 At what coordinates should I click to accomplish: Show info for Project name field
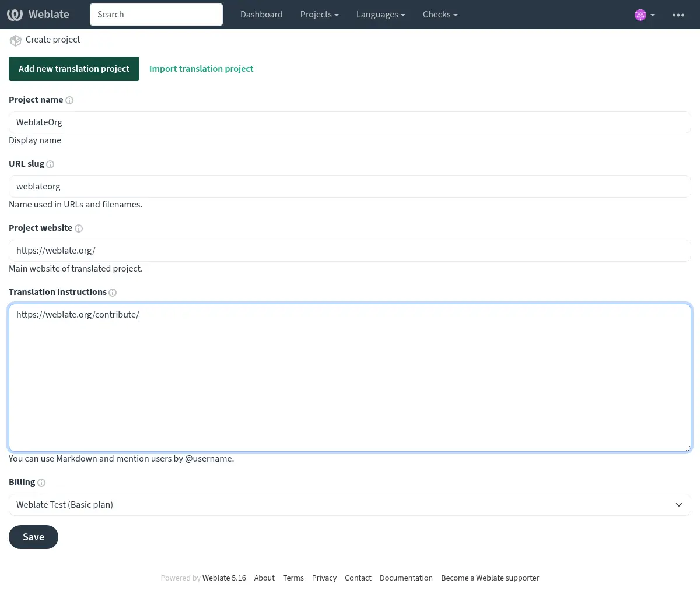coord(69,100)
